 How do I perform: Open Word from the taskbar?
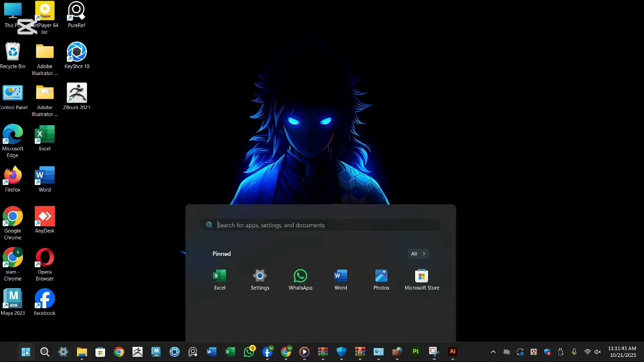pyautogui.click(x=211, y=352)
